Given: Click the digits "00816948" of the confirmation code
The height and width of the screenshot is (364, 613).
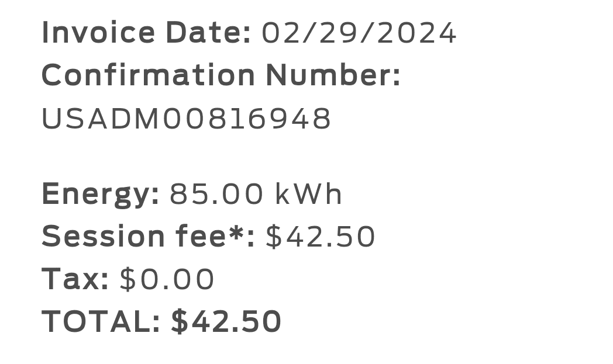Looking at the screenshot, I should 247,119.
